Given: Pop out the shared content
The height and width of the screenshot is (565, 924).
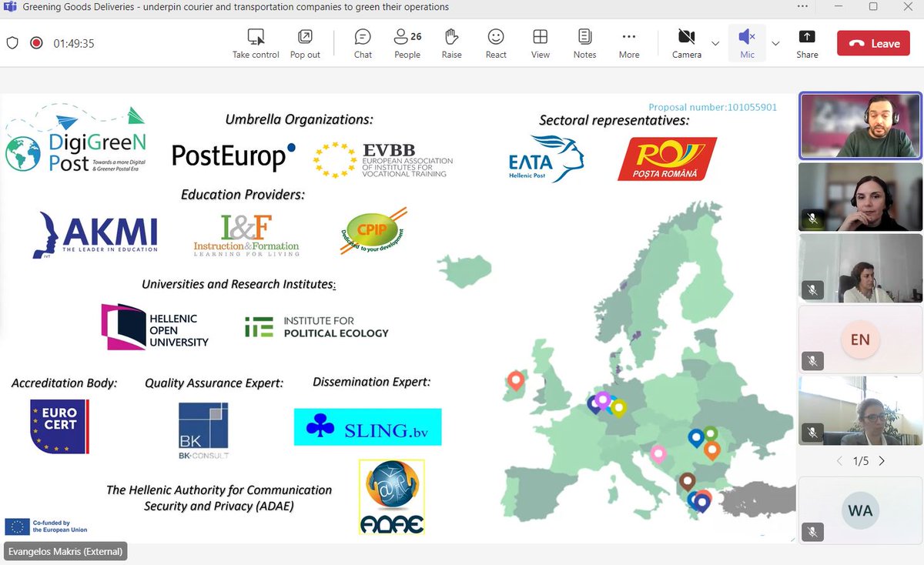Looking at the screenshot, I should coord(305,43).
